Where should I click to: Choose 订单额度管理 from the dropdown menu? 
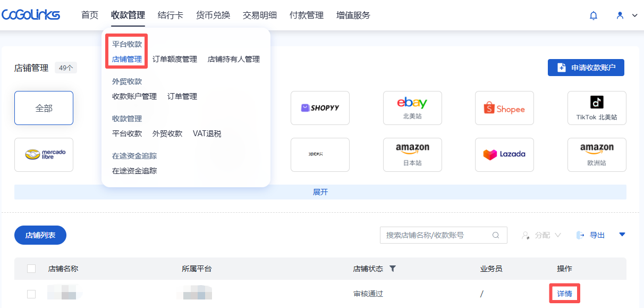point(174,59)
